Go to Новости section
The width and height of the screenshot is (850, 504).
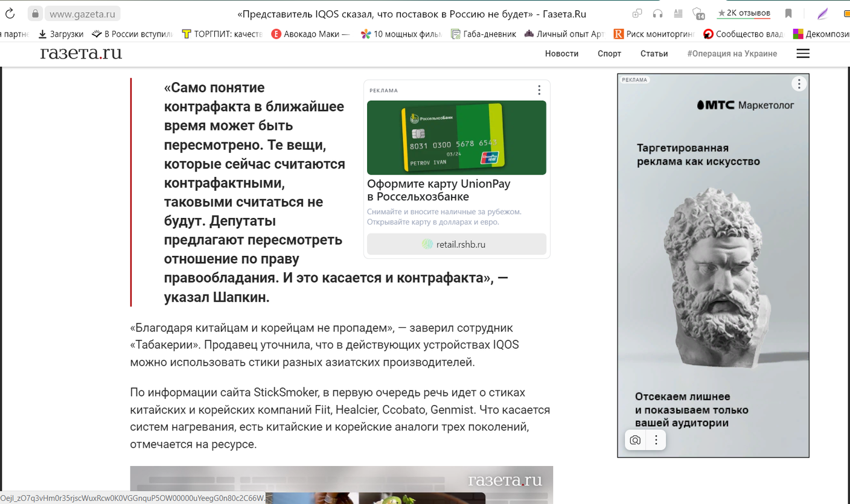click(x=561, y=54)
